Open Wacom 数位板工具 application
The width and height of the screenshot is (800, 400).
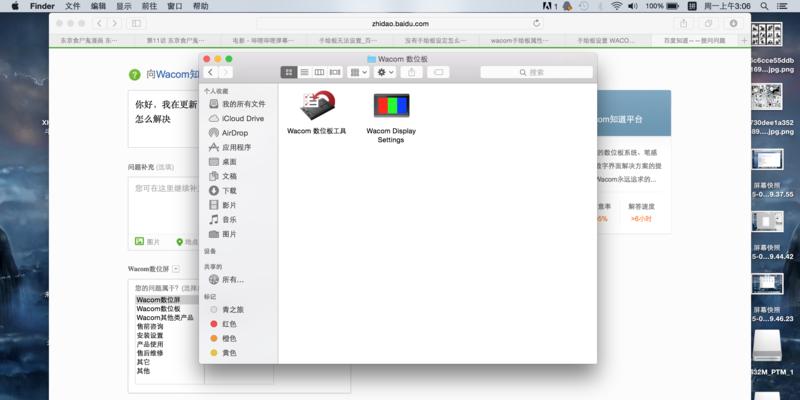pos(317,113)
